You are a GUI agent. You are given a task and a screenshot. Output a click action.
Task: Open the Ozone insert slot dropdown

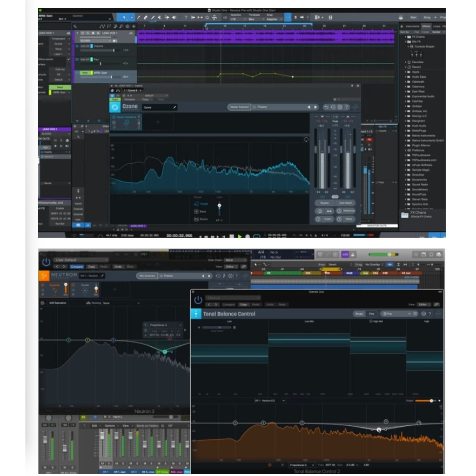pyautogui.click(x=132, y=90)
